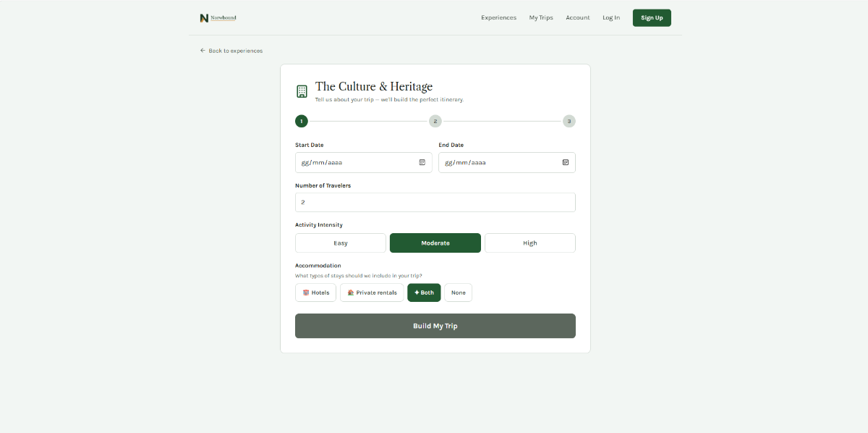Click step 2 in the progress indicator

[x=435, y=121]
